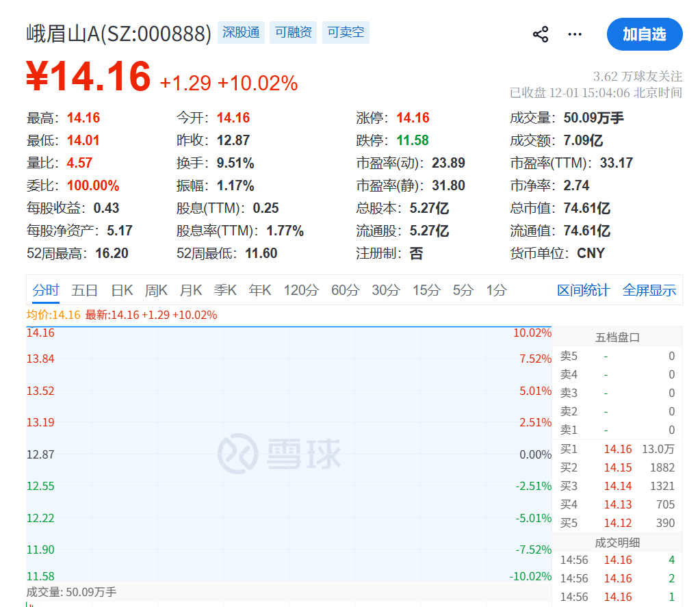The width and height of the screenshot is (700, 607).
Task: Choose the 1分 interval tab
Action: (496, 290)
